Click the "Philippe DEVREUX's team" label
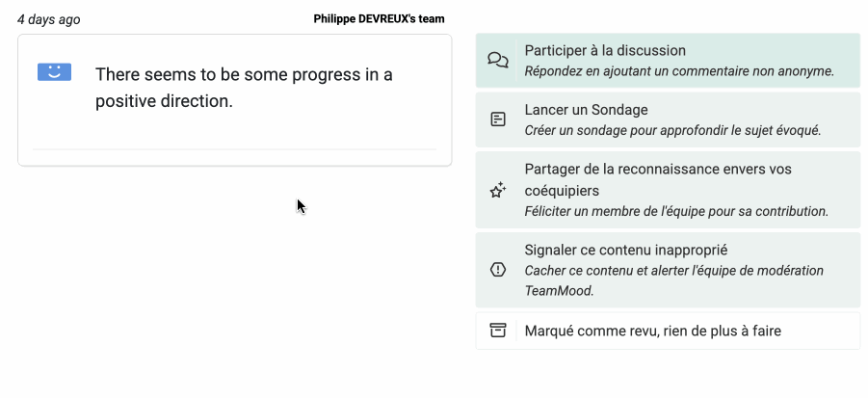 379,18
